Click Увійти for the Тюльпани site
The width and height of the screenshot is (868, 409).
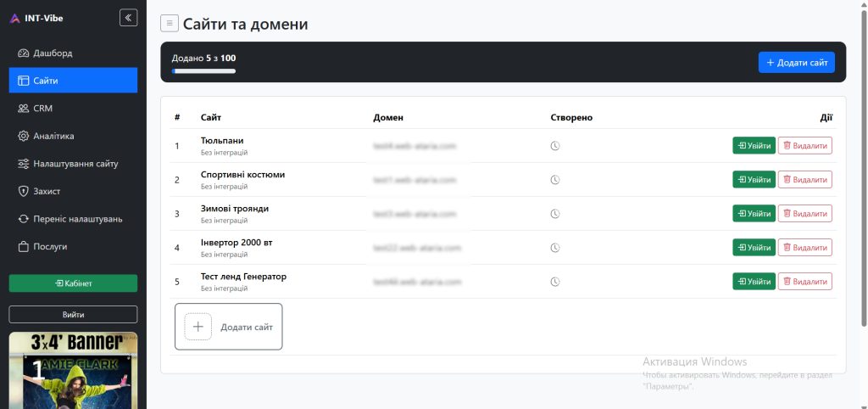point(754,146)
